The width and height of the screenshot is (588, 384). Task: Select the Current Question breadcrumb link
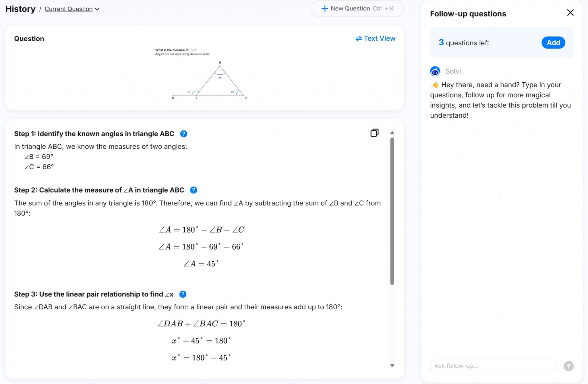pyautogui.click(x=68, y=9)
